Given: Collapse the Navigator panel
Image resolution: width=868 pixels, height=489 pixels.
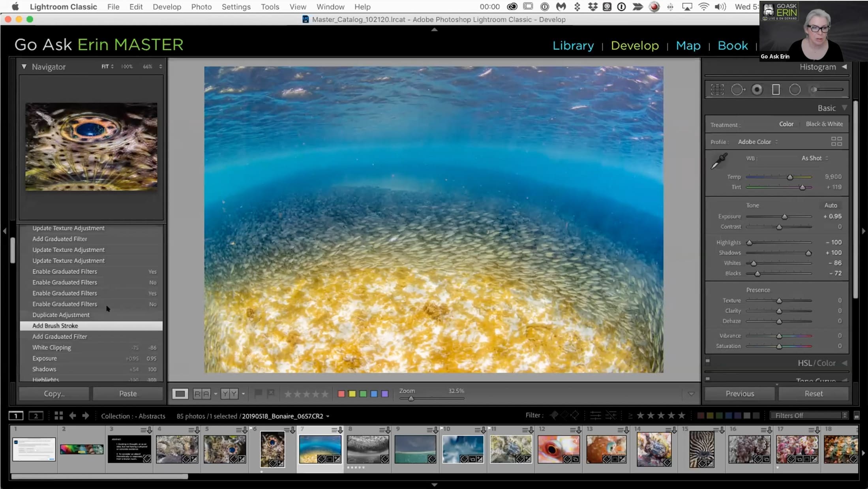Looking at the screenshot, I should [x=24, y=67].
